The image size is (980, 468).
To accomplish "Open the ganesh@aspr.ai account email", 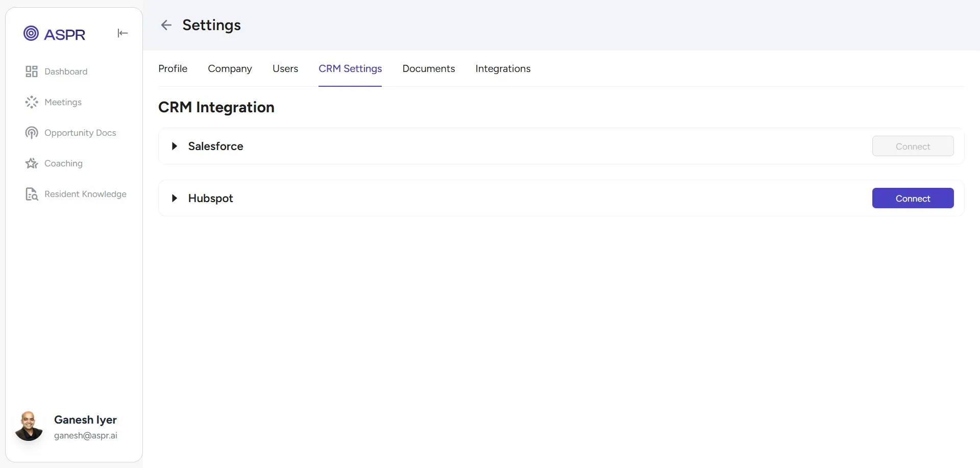I will click(x=86, y=436).
